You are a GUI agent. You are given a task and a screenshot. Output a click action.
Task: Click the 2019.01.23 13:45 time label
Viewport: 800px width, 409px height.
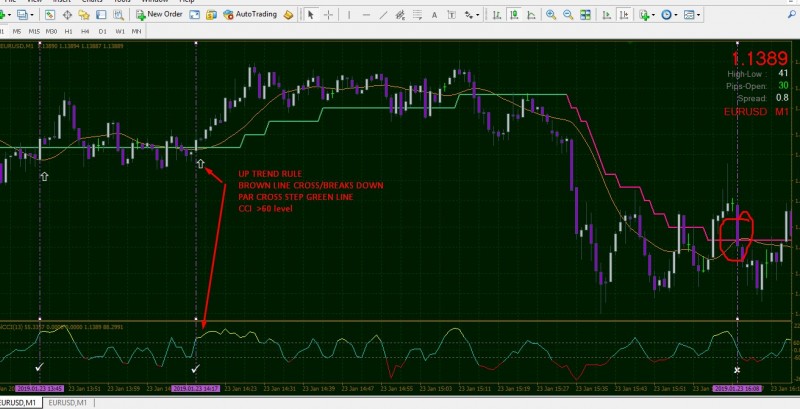point(39,389)
